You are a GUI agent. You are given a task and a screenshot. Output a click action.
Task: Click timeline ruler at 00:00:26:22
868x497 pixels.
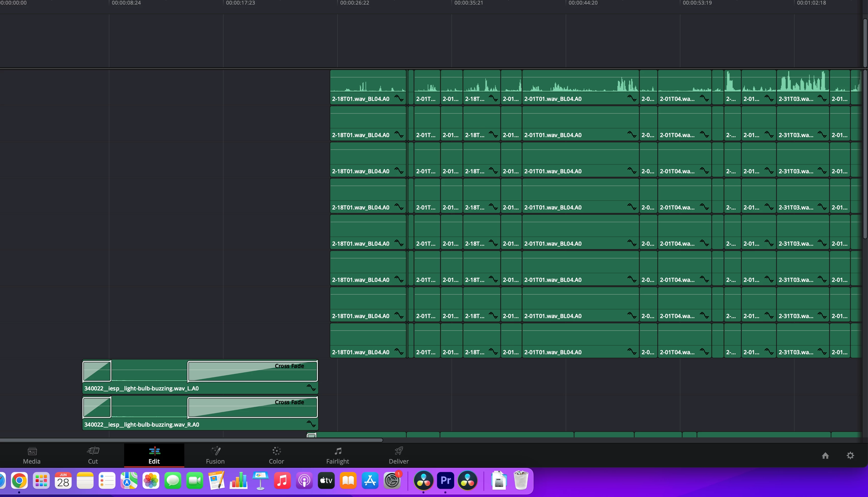click(x=354, y=3)
